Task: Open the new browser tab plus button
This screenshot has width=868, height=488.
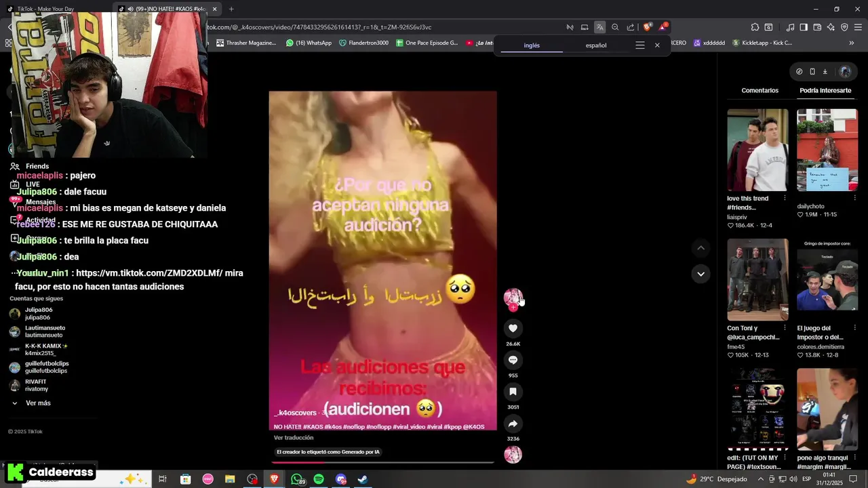Action: [231, 9]
